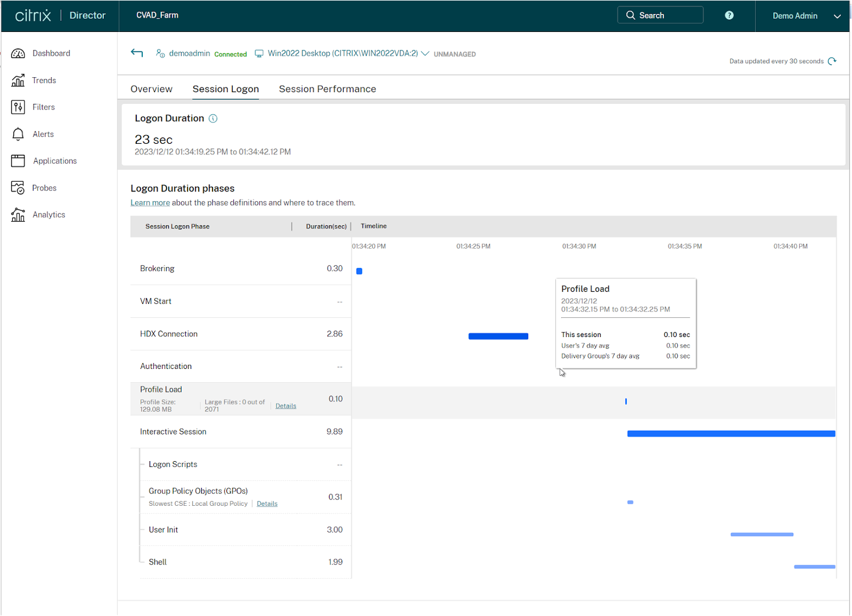852x616 pixels.
Task: Click the HDX Connection timeline bar
Action: point(498,336)
